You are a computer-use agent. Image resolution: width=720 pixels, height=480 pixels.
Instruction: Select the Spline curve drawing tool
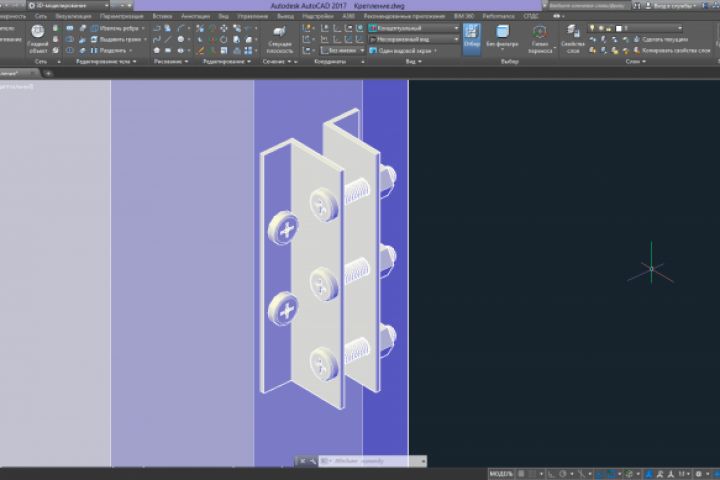click(x=157, y=40)
